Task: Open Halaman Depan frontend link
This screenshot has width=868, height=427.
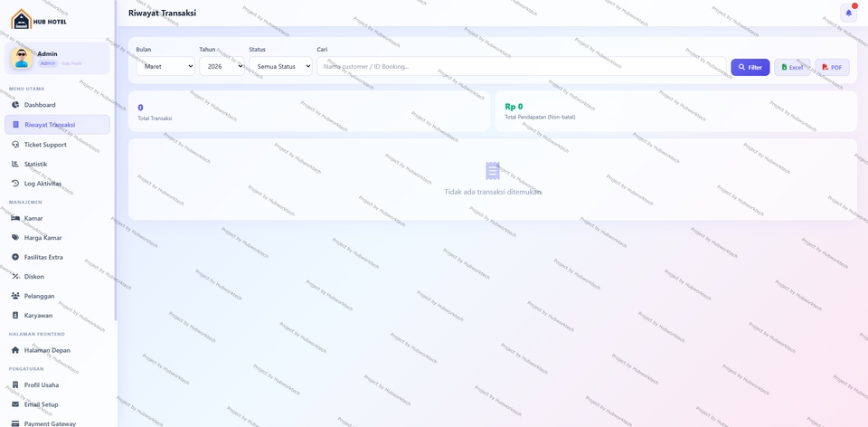Action: point(57,350)
